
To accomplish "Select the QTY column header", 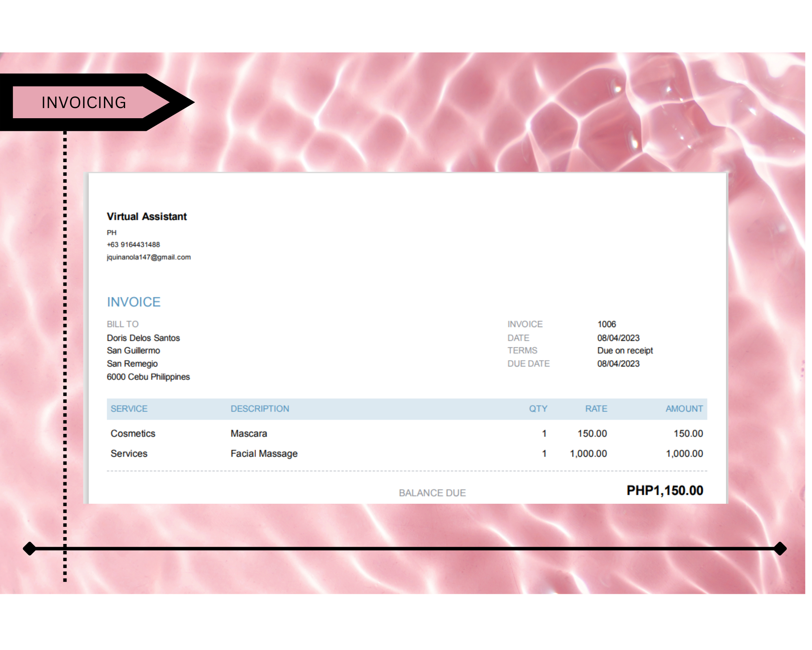I will pos(538,409).
